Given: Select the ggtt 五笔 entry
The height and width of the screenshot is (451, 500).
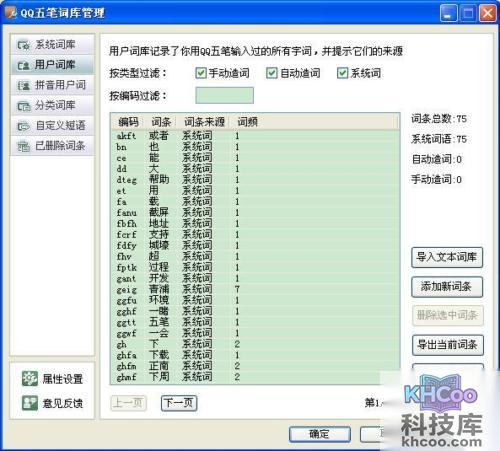Looking at the screenshot, I should (x=255, y=322).
